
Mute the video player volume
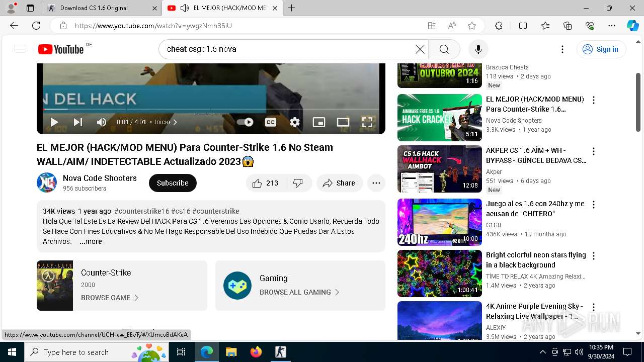102,122
